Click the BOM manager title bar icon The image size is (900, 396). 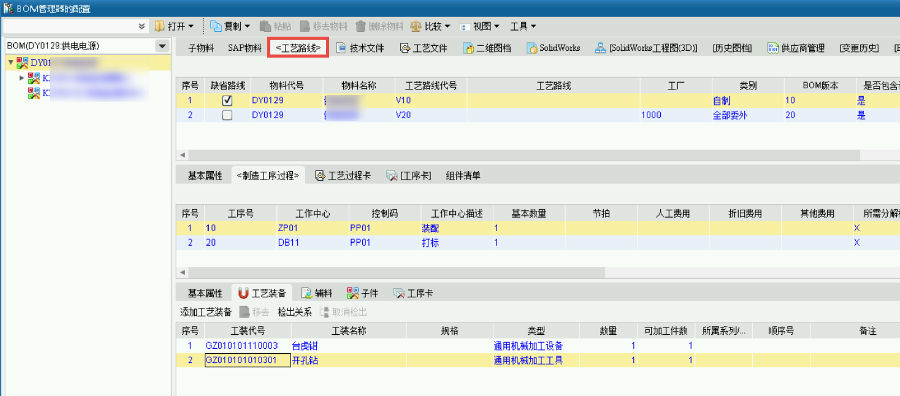tap(9, 8)
